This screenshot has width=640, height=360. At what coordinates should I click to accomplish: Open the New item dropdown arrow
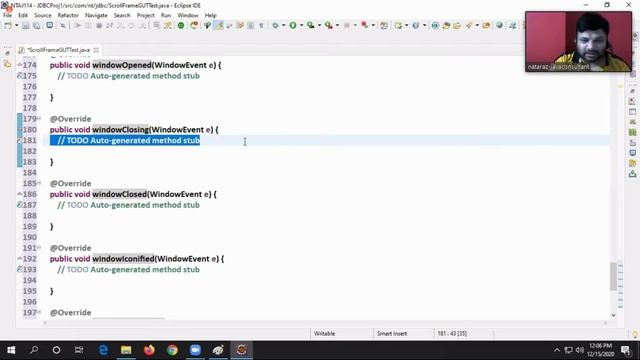[x=16, y=26]
